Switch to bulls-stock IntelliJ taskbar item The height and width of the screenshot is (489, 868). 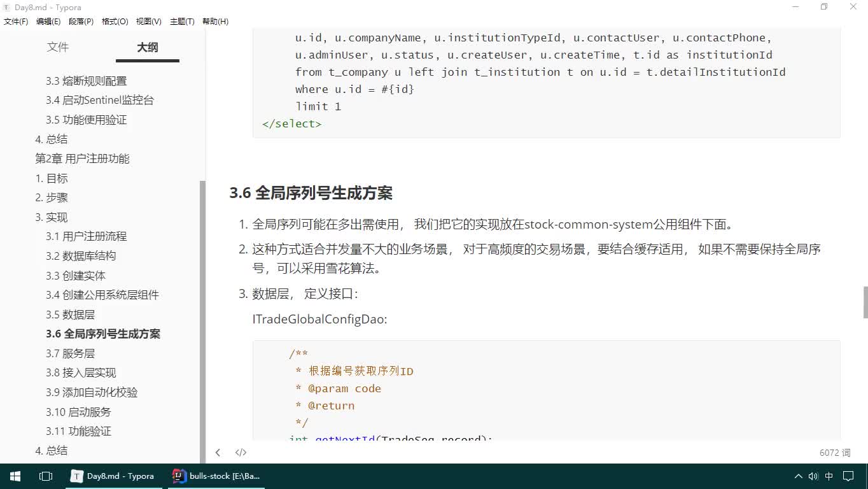[x=216, y=476]
